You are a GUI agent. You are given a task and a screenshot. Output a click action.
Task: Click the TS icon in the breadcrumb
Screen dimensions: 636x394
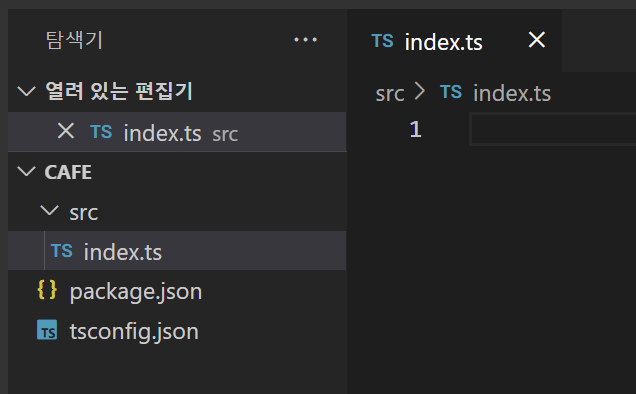click(x=451, y=92)
